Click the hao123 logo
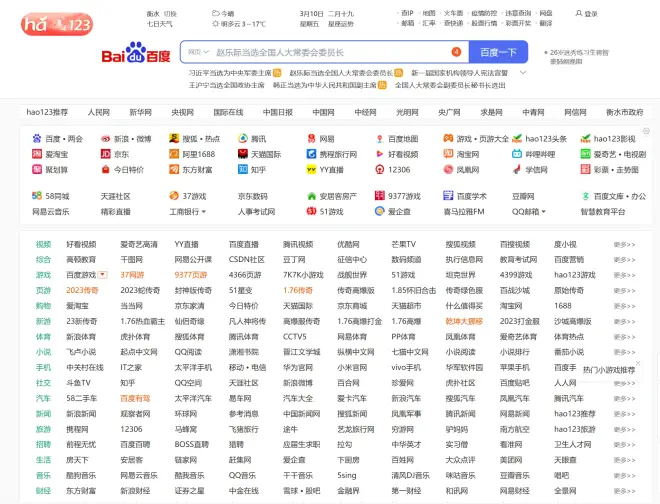This screenshot has width=660, height=504. [x=57, y=24]
